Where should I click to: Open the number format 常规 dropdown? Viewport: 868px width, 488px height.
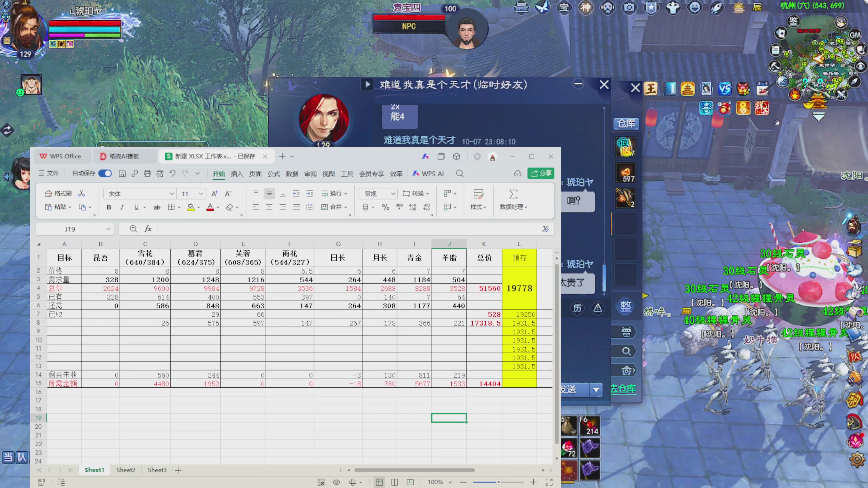coord(393,194)
